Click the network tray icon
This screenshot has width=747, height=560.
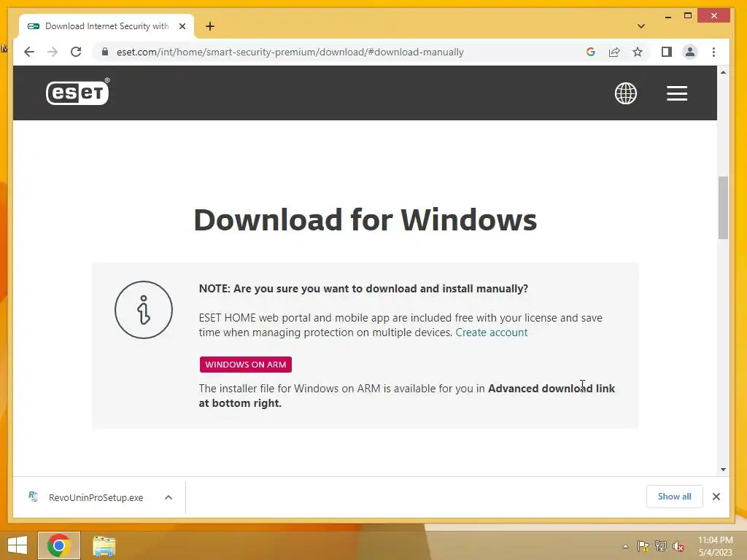[x=661, y=546]
